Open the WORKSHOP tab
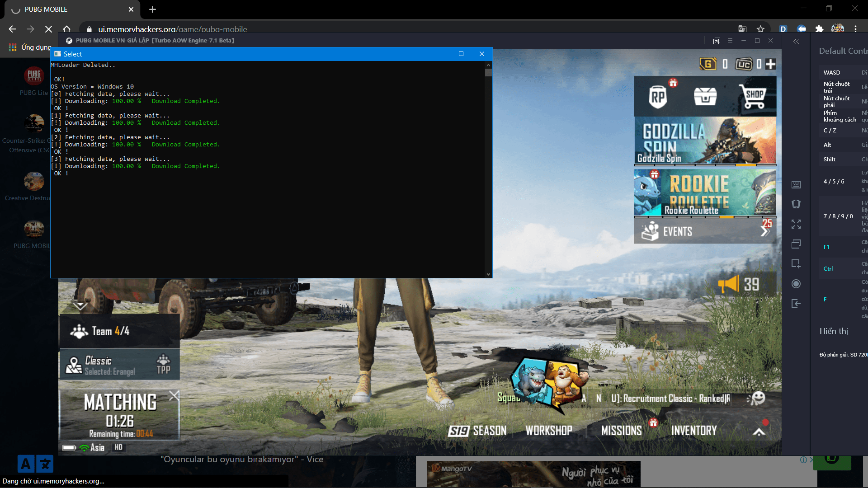The height and width of the screenshot is (488, 868). click(x=549, y=431)
